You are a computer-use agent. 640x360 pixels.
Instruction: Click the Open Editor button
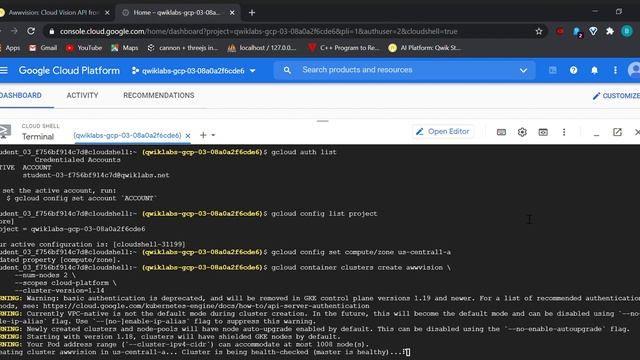tap(443, 131)
